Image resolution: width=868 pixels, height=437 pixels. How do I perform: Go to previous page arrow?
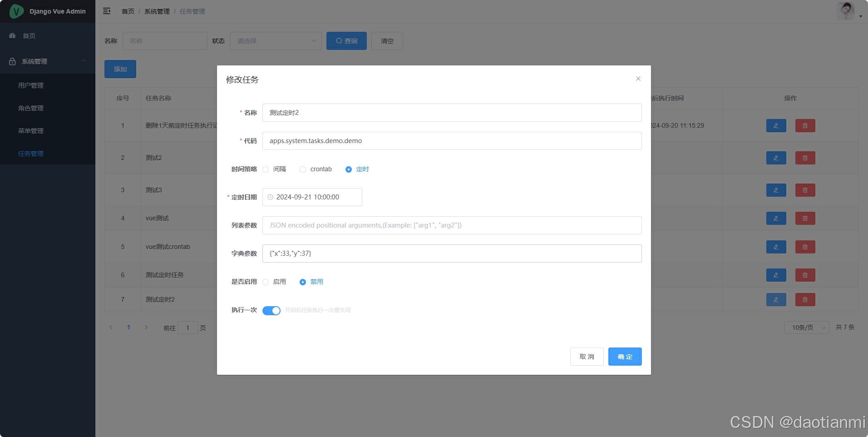(111, 327)
